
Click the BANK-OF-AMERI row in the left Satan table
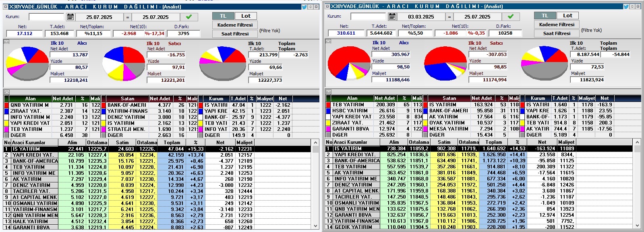coord(149,105)
